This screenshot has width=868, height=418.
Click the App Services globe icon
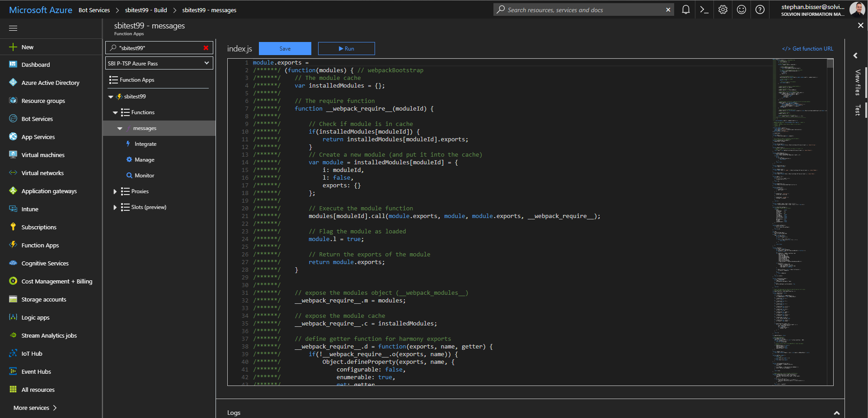click(x=13, y=137)
